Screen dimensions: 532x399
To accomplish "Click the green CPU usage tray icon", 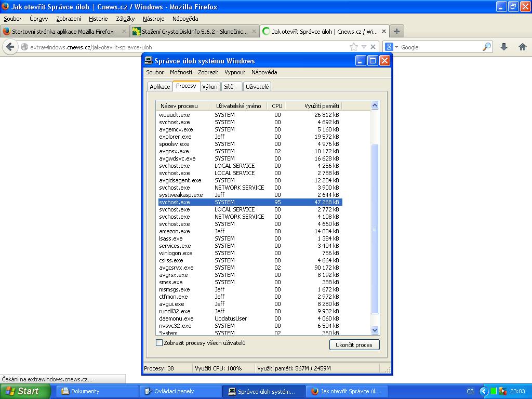I will (x=494, y=391).
